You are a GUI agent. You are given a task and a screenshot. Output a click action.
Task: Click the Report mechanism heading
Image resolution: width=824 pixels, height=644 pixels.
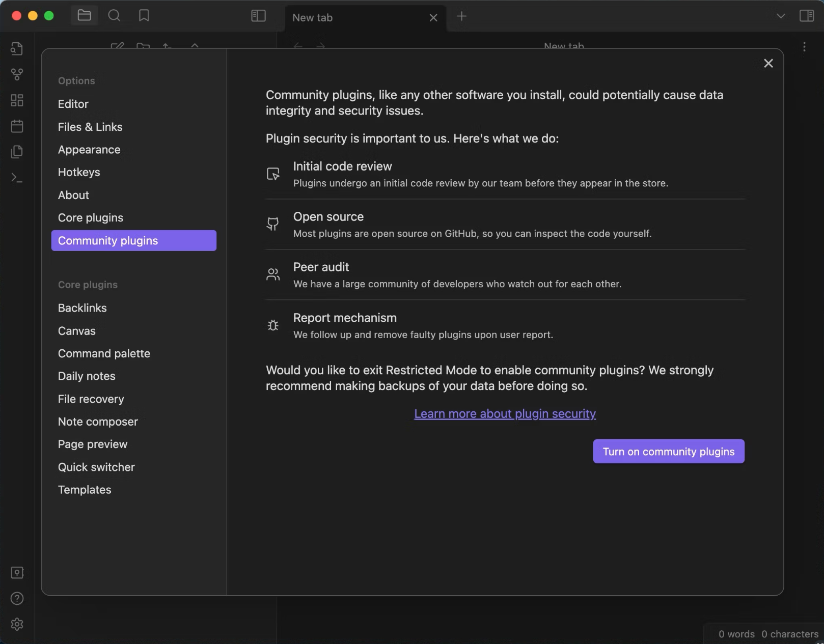coord(345,318)
